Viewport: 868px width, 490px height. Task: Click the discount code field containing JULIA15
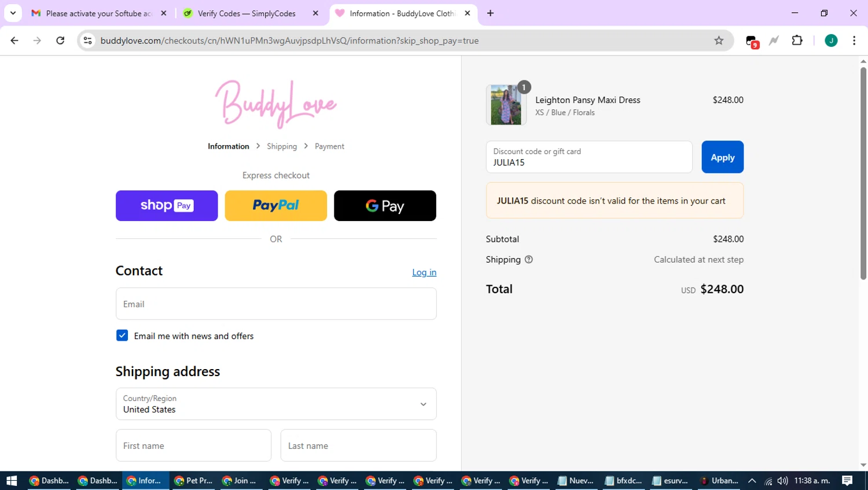click(589, 157)
